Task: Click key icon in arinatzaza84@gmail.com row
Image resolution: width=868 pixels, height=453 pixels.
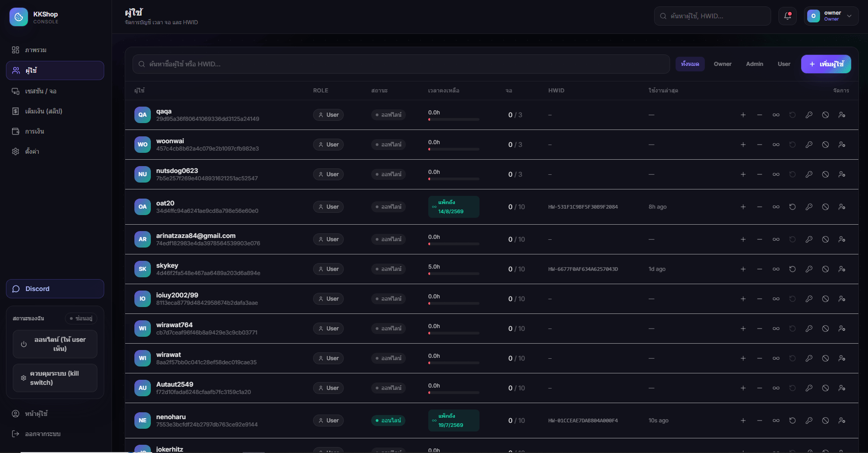Action: (809, 239)
